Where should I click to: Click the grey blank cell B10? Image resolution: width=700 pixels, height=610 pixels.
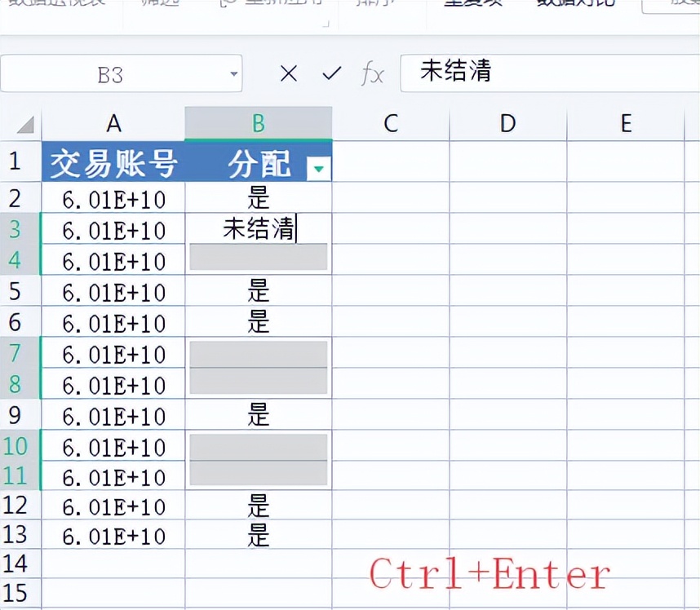[x=259, y=447]
